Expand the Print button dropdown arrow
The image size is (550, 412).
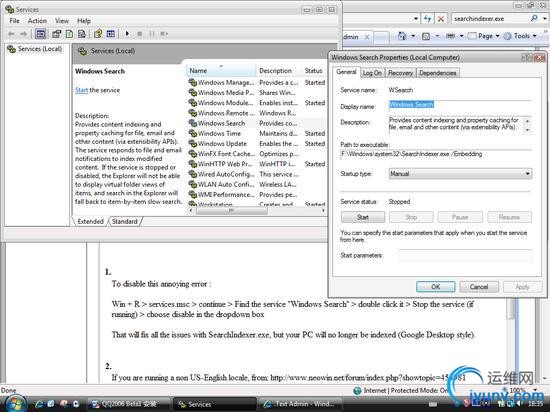pos(461,36)
